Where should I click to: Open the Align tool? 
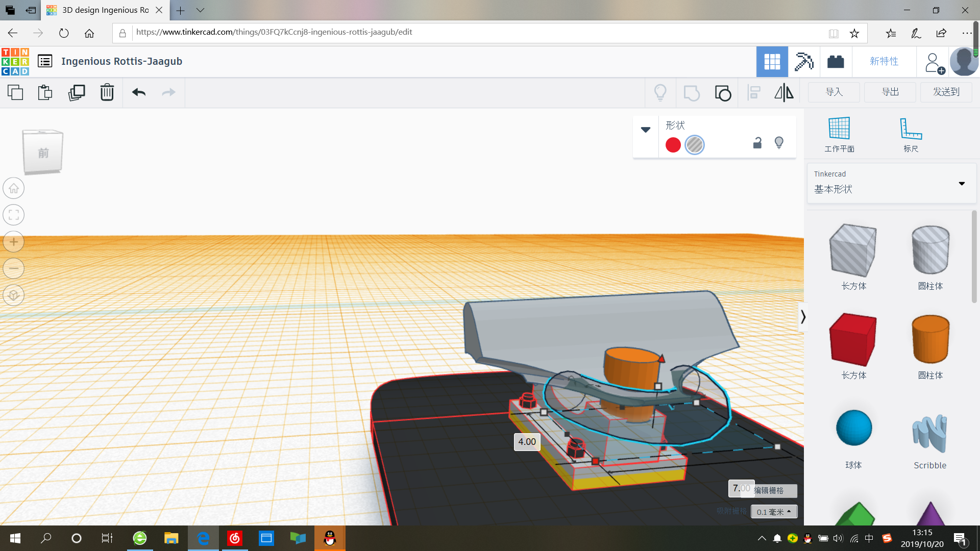754,93
